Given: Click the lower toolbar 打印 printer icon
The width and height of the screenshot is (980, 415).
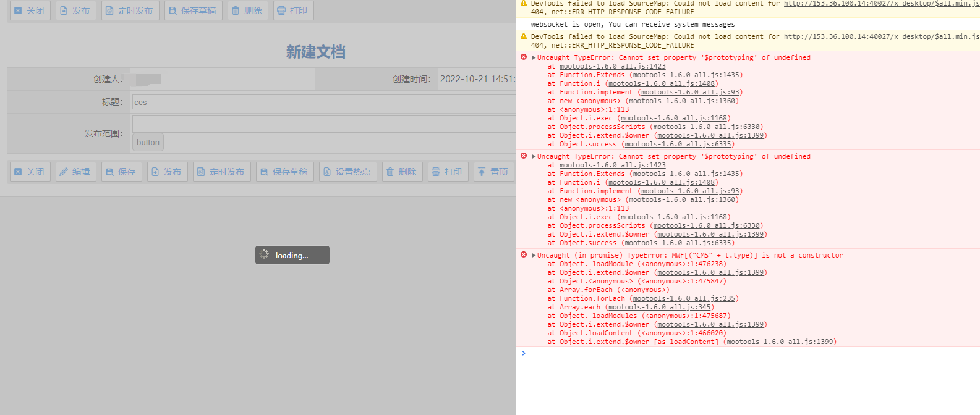Looking at the screenshot, I should point(436,172).
